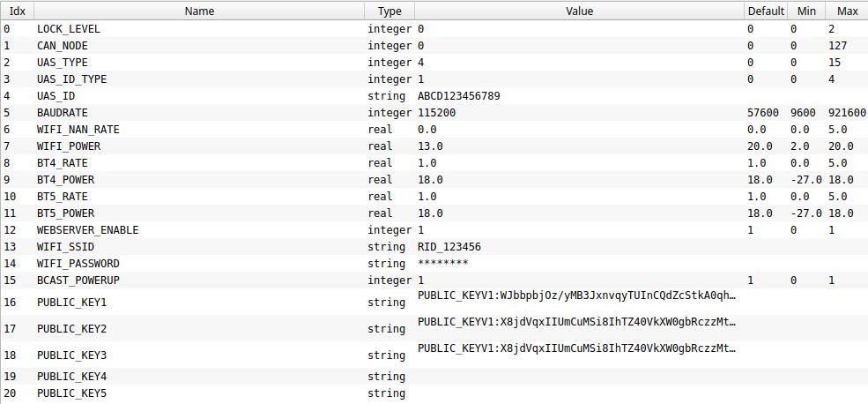The width and height of the screenshot is (868, 404).
Task: Click the empty PUBLIC_KEY4 value cell
Action: click(x=577, y=377)
